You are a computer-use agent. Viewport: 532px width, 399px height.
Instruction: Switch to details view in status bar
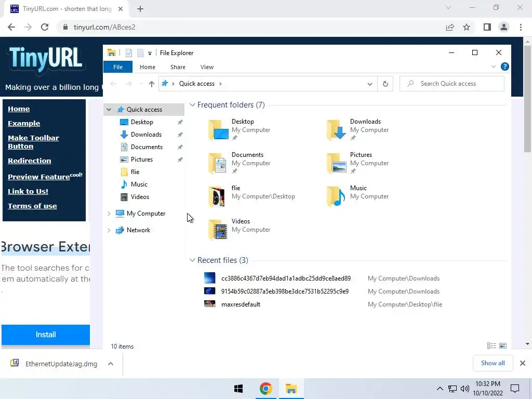491,346
